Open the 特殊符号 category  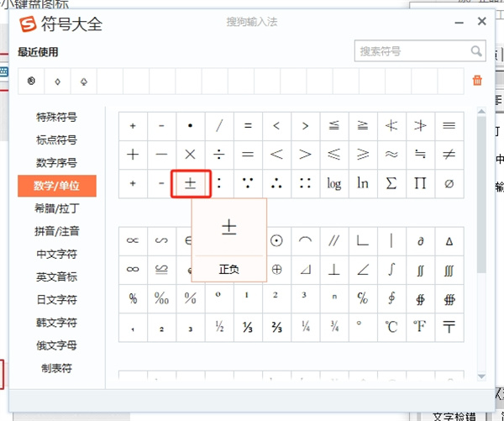click(x=56, y=117)
